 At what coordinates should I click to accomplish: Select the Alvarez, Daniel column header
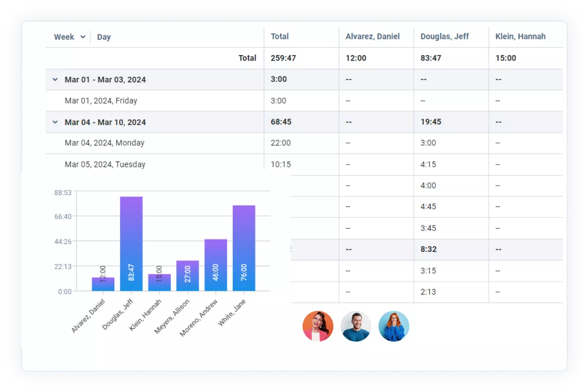(x=372, y=36)
